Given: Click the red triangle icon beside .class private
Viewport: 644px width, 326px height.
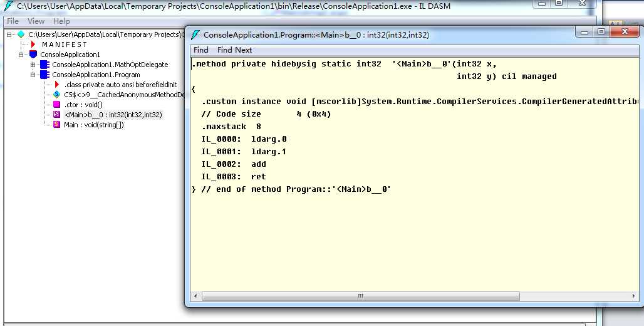Looking at the screenshot, I should point(56,84).
